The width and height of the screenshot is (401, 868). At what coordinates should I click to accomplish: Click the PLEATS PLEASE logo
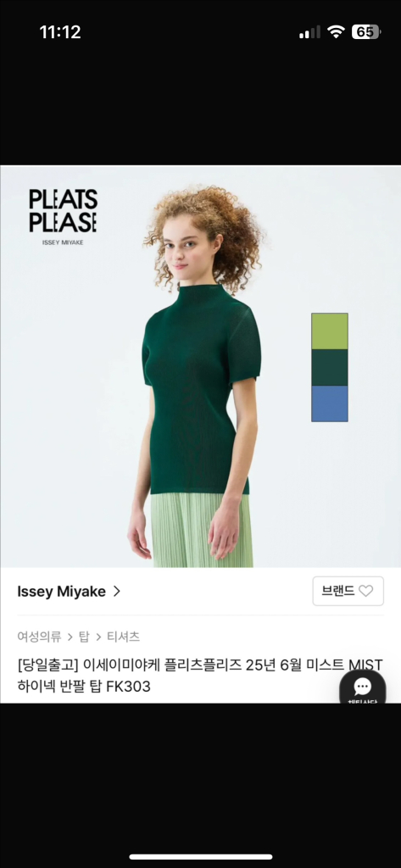(63, 216)
